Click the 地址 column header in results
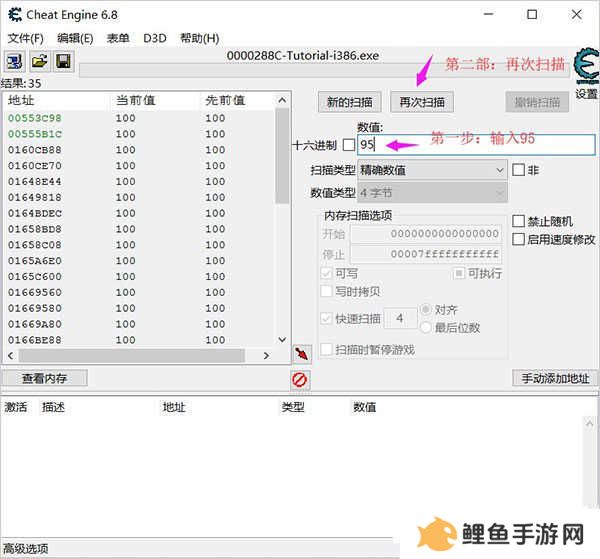 tap(21, 100)
